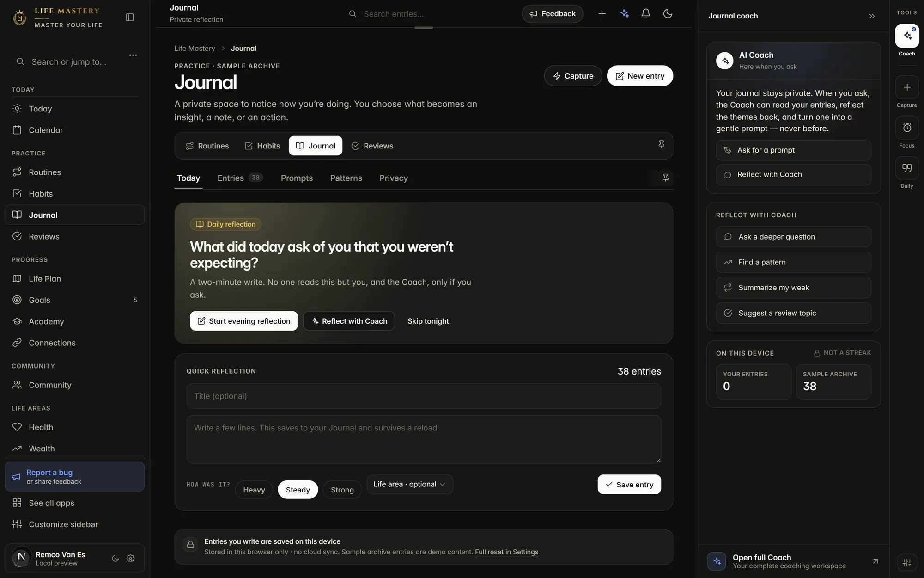Open Academy in sidebar
Image resolution: width=924 pixels, height=578 pixels.
pos(75,321)
